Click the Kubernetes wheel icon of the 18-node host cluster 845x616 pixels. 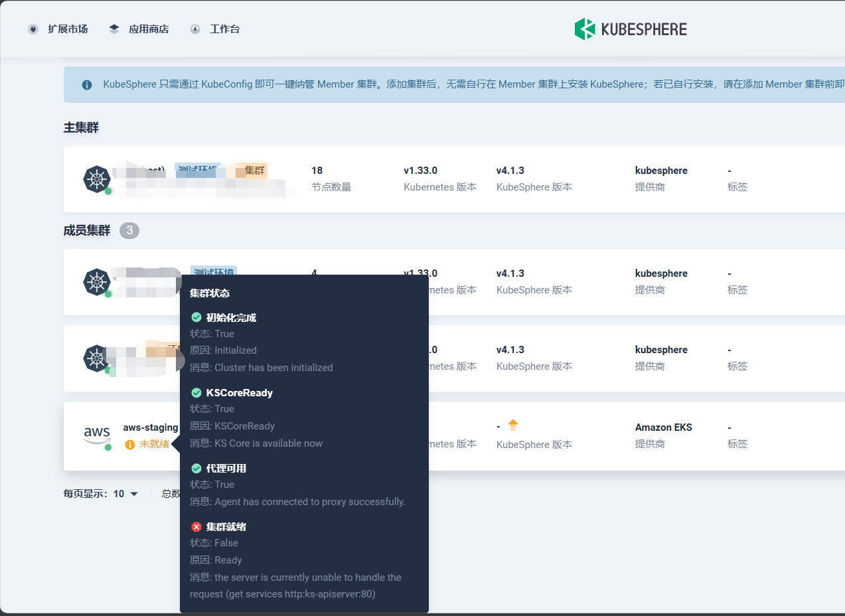click(96, 179)
